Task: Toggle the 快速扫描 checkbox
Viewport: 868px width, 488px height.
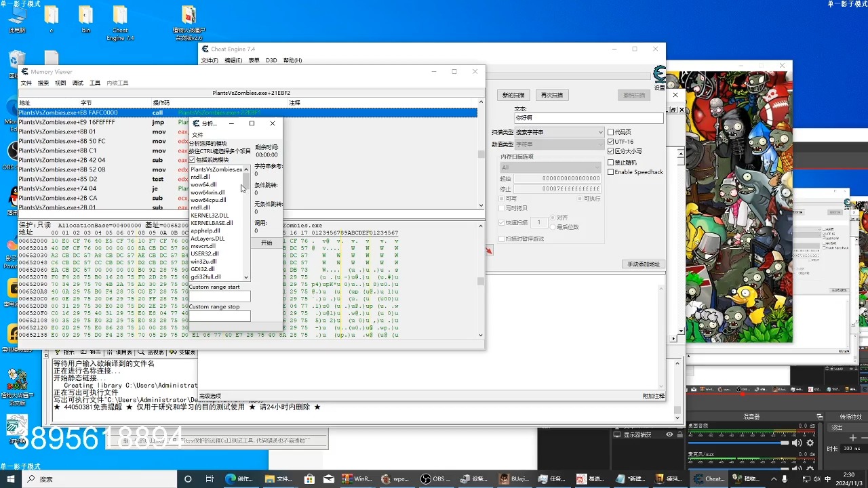Action: pos(502,222)
